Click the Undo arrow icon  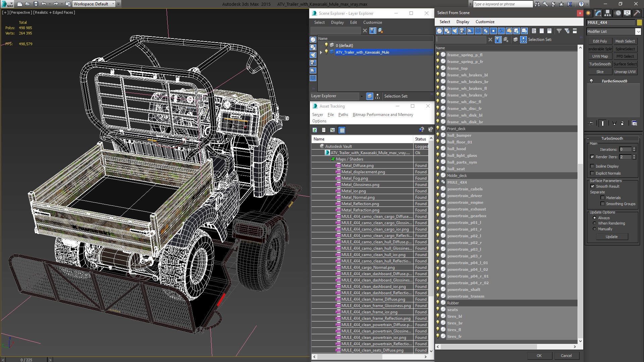coord(44,4)
